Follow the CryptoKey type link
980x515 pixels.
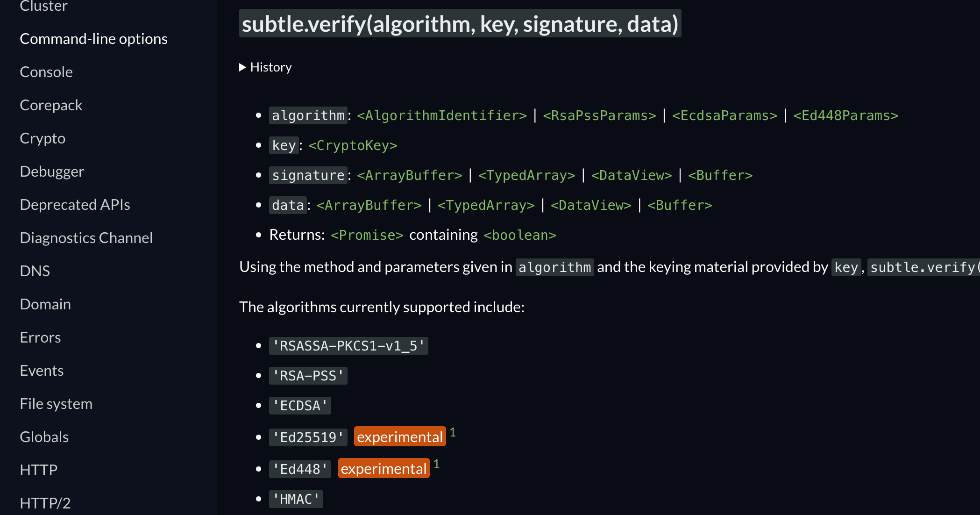pos(353,145)
